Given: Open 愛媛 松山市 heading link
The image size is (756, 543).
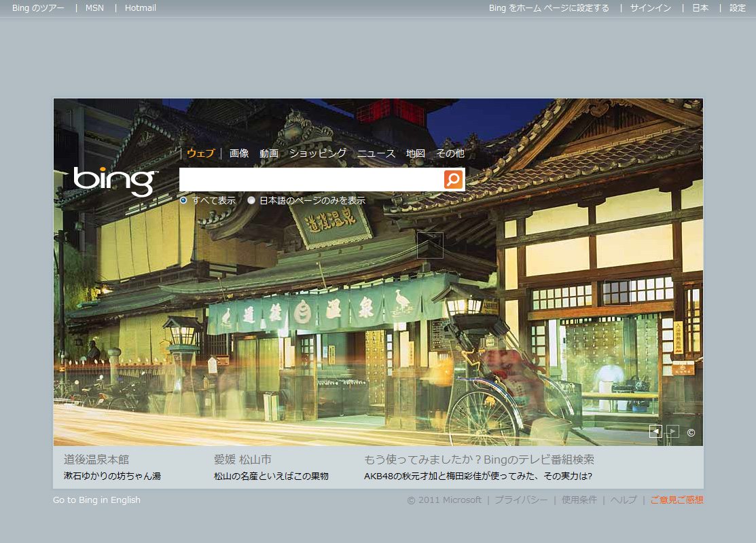Looking at the screenshot, I should [242, 460].
